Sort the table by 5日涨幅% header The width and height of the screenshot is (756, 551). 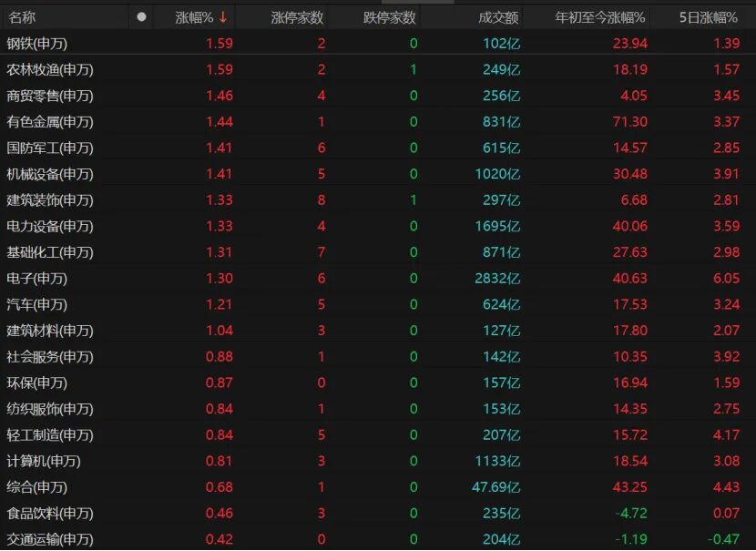pyautogui.click(x=709, y=16)
